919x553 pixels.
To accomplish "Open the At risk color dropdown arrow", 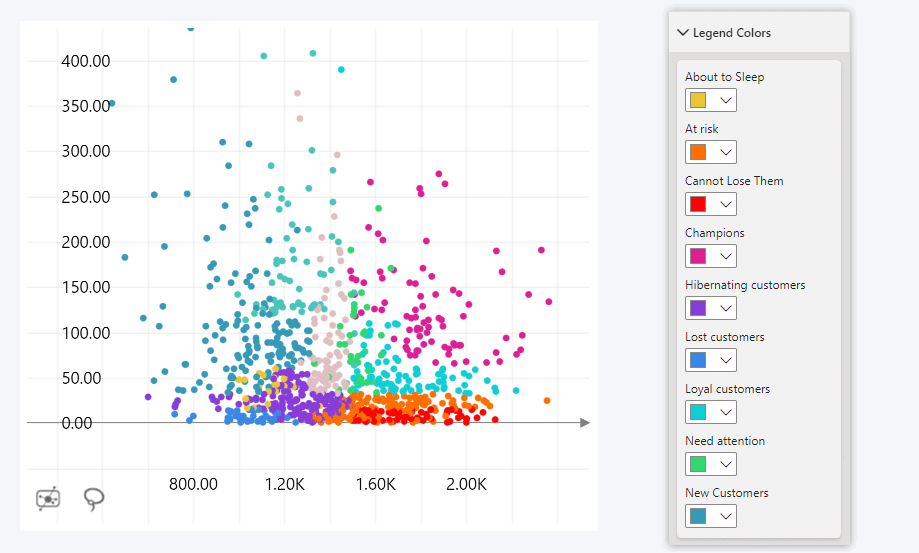I will point(726,152).
